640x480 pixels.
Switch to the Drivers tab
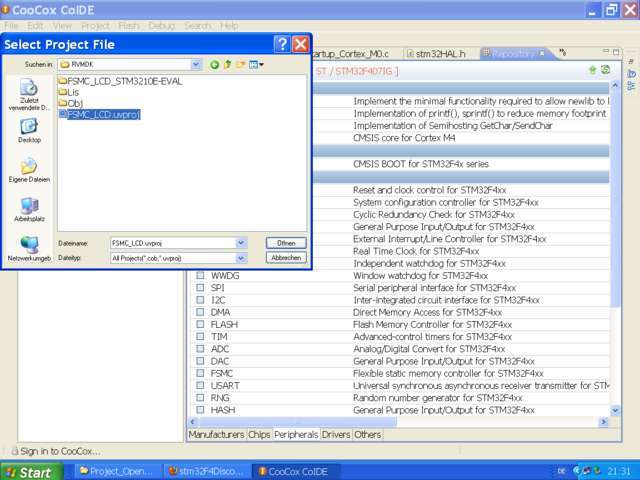pyautogui.click(x=336, y=435)
